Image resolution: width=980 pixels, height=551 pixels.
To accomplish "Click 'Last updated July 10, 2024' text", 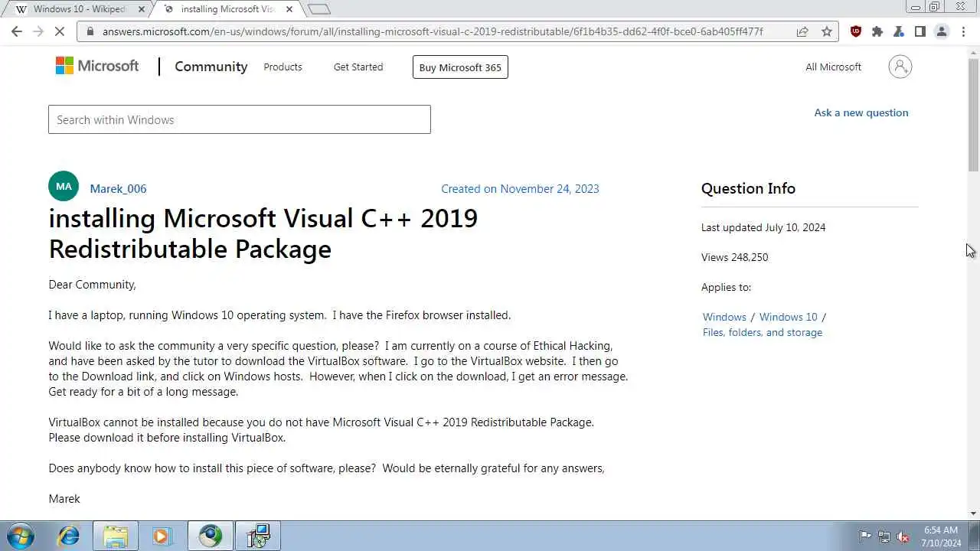I will click(x=763, y=227).
